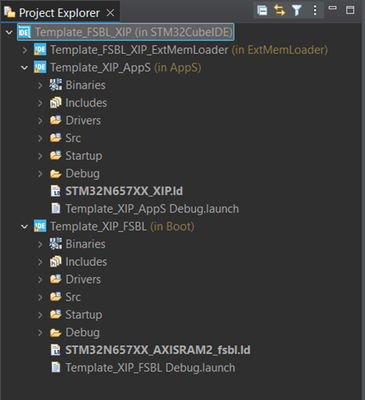The width and height of the screenshot is (365, 400).
Task: Select the STM32N657XX_XIP.ld file name
Action: pos(124,191)
